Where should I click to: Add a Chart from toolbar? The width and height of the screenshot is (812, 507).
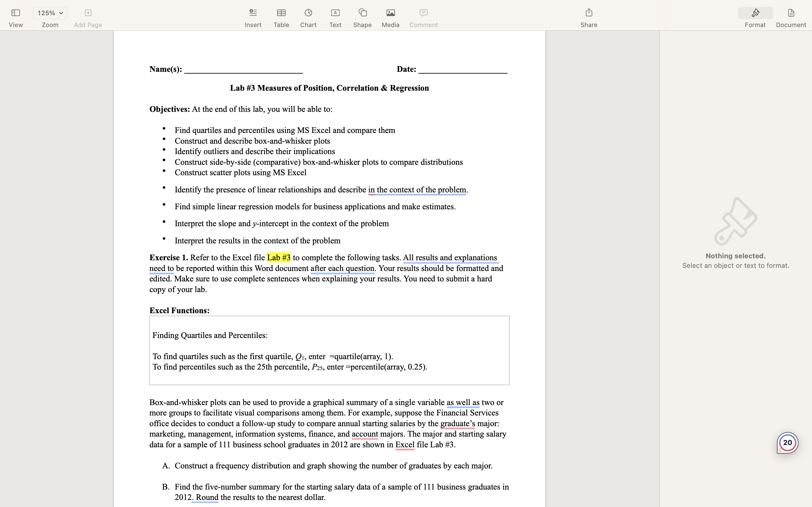click(x=308, y=13)
